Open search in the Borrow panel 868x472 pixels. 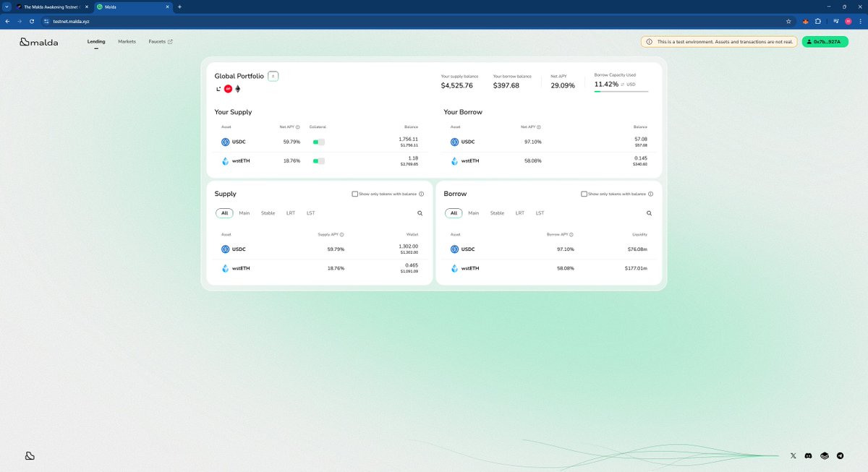649,213
